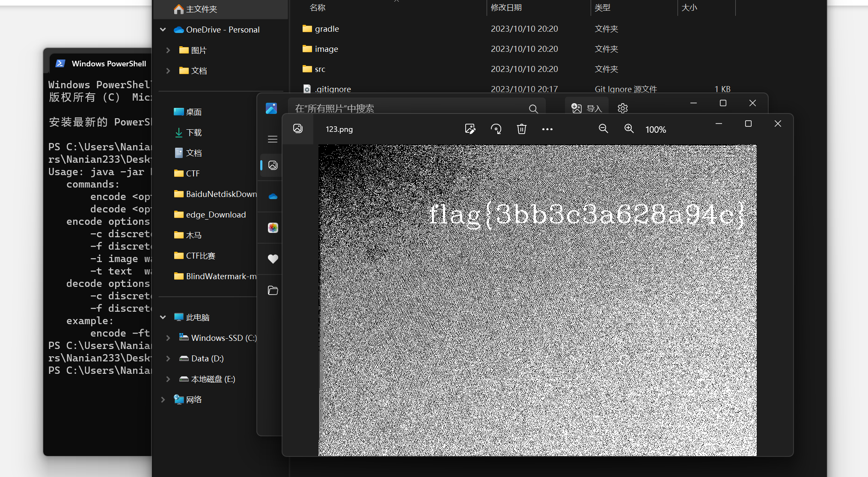The height and width of the screenshot is (477, 868).
Task: Click the 导入 import button
Action: tap(587, 108)
